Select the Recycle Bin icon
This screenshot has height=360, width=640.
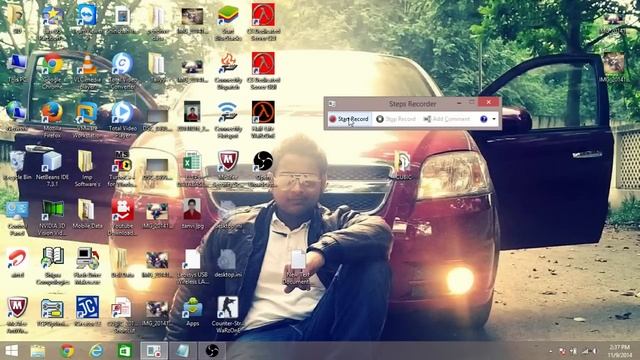tap(17, 166)
